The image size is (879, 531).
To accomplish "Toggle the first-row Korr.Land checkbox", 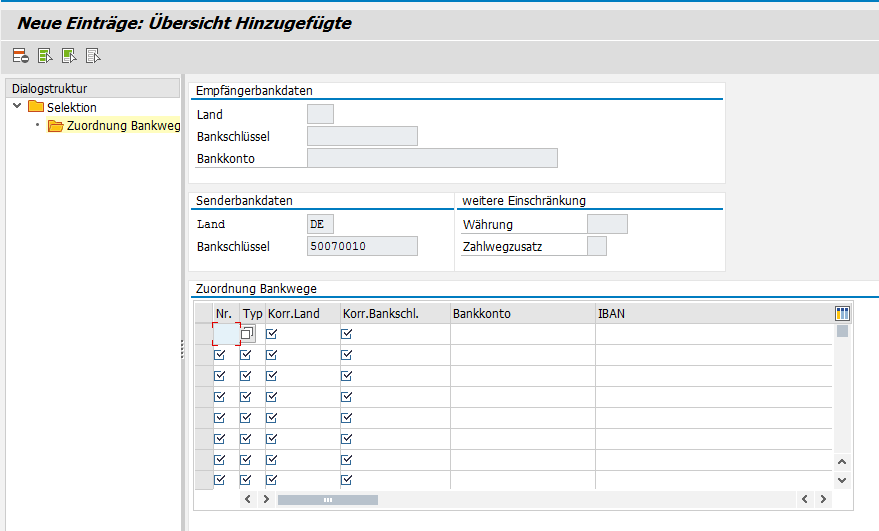I will tap(271, 334).
